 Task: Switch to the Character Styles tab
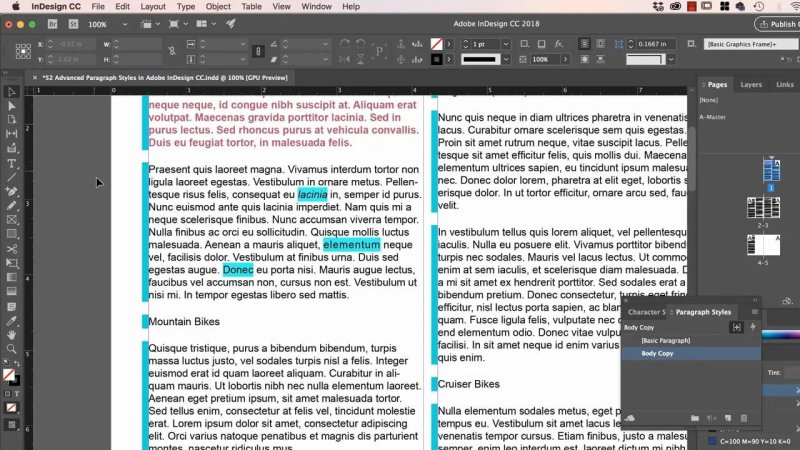click(646, 312)
